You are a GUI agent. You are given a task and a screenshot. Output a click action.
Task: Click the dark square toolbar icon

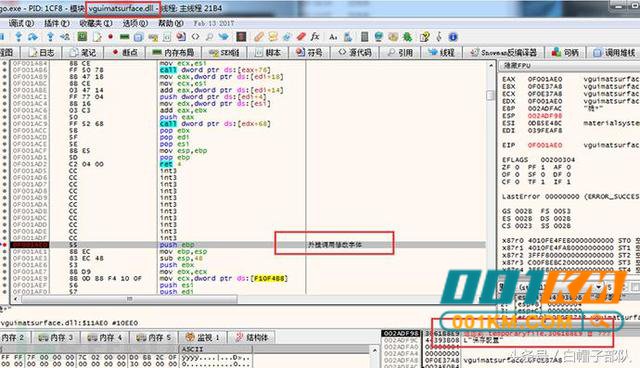(241, 37)
